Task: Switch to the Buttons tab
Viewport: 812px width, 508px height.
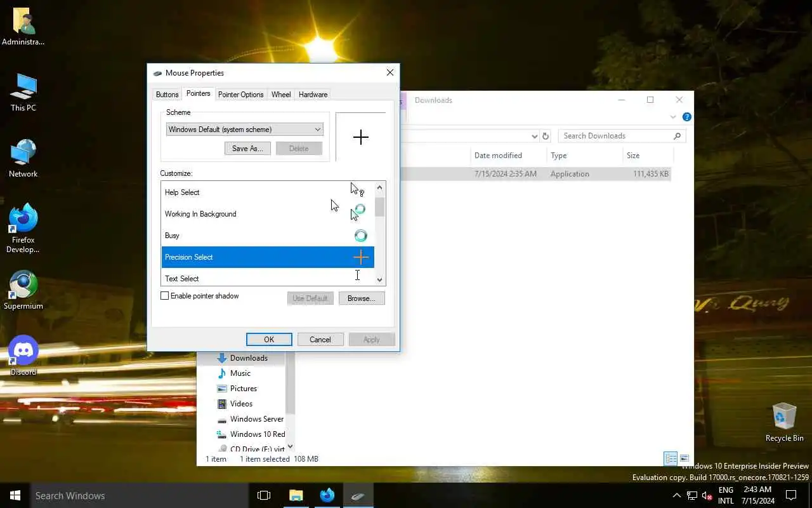Action: [167, 95]
